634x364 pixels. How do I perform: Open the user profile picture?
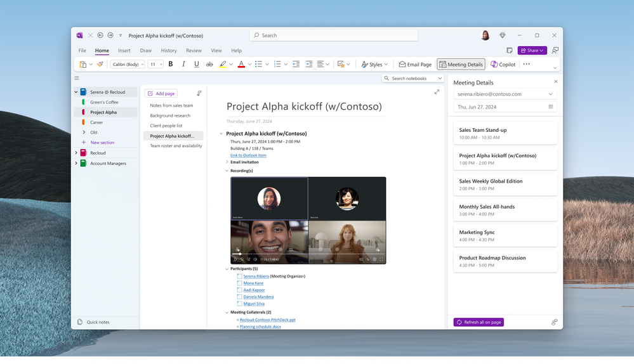(485, 35)
